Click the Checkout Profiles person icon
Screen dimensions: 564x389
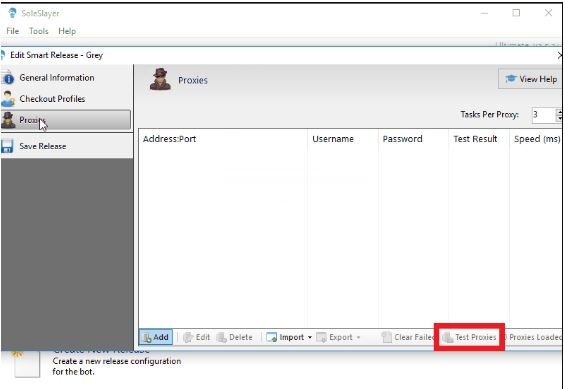coord(8,99)
